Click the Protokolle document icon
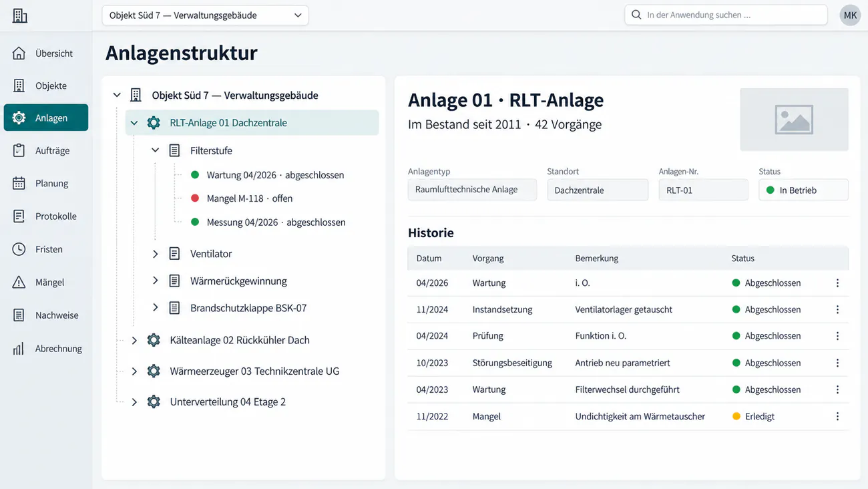 pos(19,216)
